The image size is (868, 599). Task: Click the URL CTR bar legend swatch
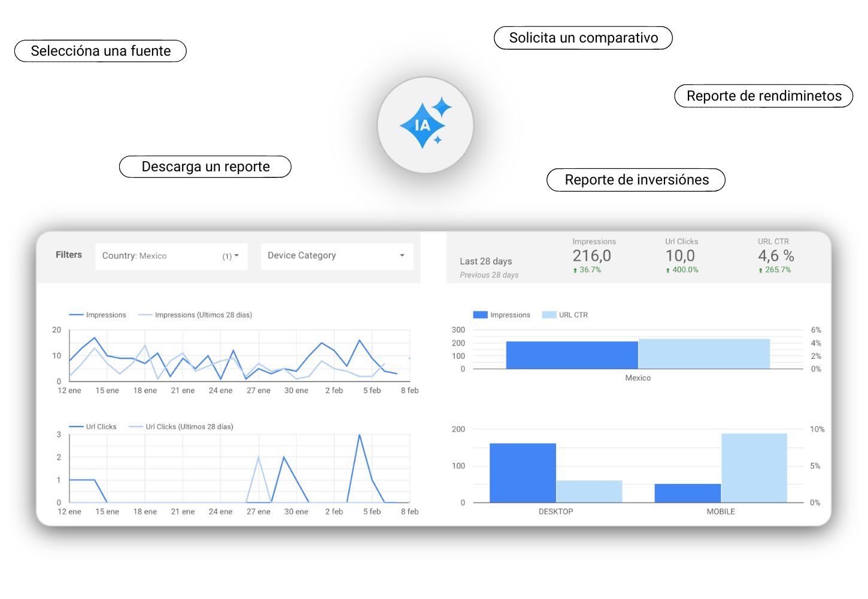[x=549, y=315]
